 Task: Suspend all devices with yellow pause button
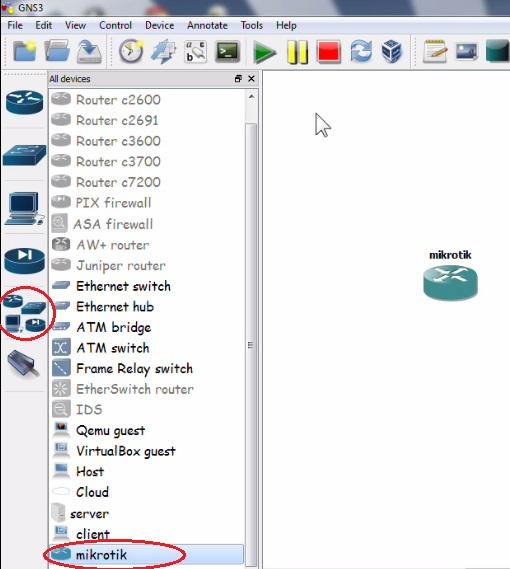[x=297, y=53]
